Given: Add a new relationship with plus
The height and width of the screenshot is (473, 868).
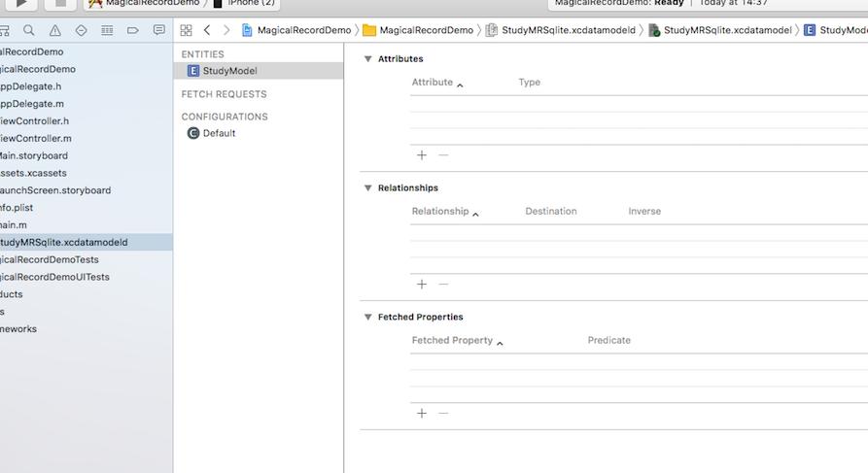Looking at the screenshot, I should pos(422,285).
